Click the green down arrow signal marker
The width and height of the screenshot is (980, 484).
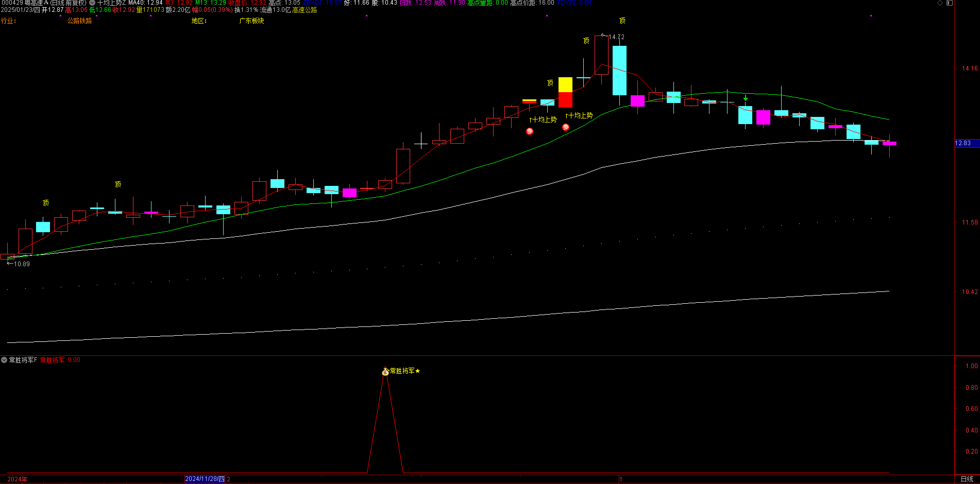point(746,98)
